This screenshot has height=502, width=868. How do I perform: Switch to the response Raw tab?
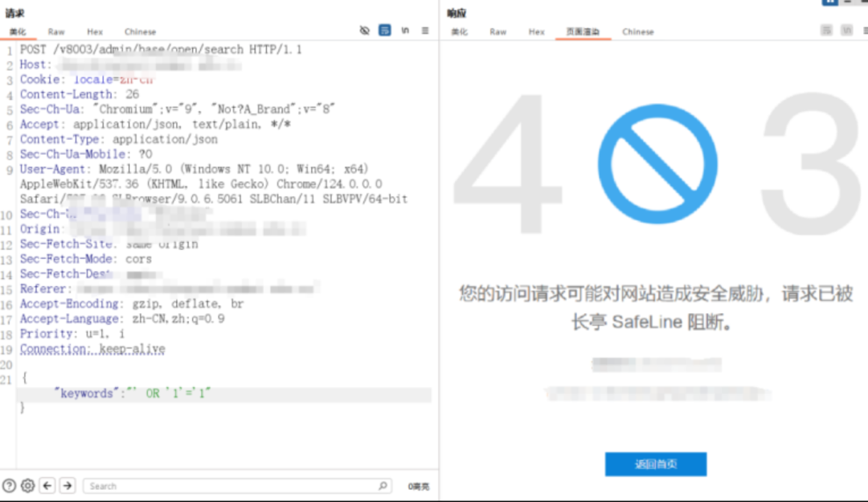pos(498,31)
